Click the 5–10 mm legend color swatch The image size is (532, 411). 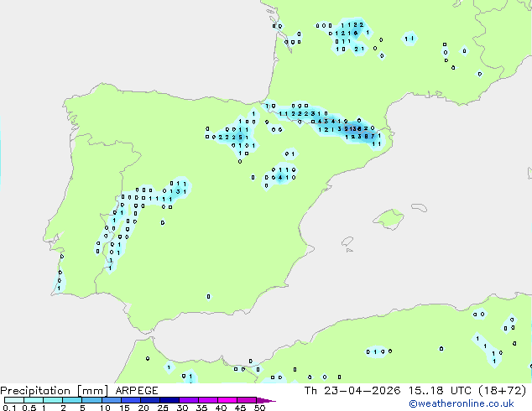tap(91, 400)
